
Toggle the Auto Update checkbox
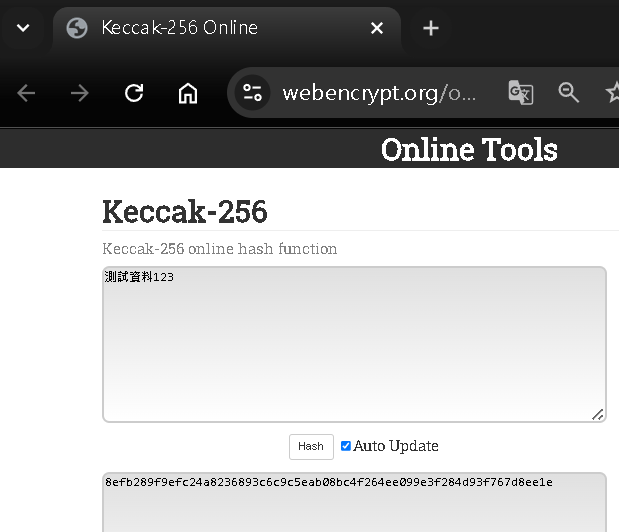[x=345, y=446]
